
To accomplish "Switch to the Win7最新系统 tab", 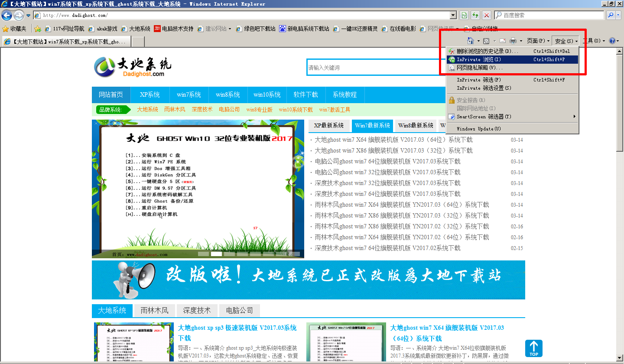I will pyautogui.click(x=373, y=126).
